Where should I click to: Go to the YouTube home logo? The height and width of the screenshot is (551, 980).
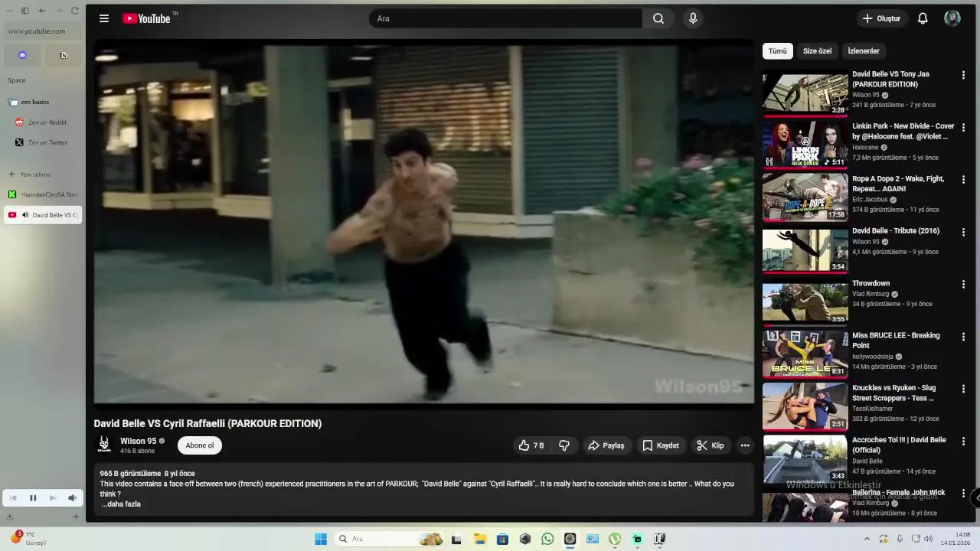tap(146, 18)
